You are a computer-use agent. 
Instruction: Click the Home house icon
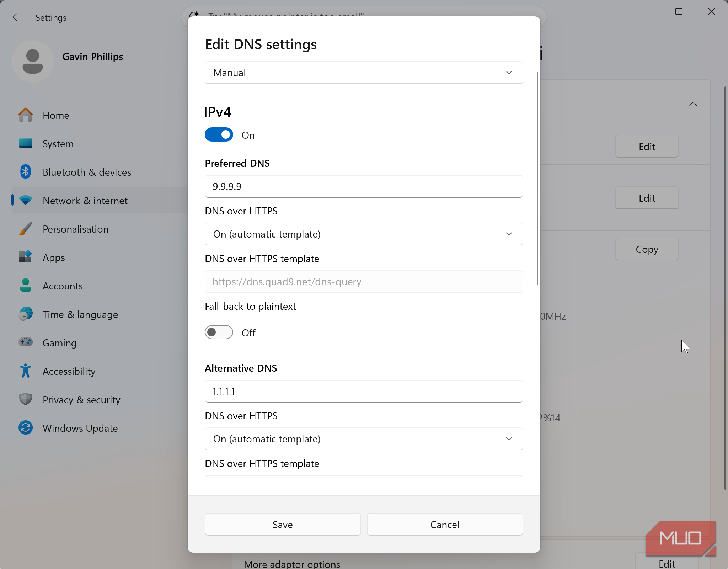pos(25,115)
